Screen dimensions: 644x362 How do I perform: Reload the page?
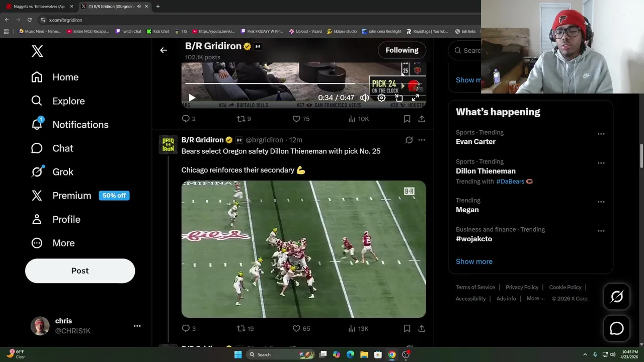click(29, 20)
